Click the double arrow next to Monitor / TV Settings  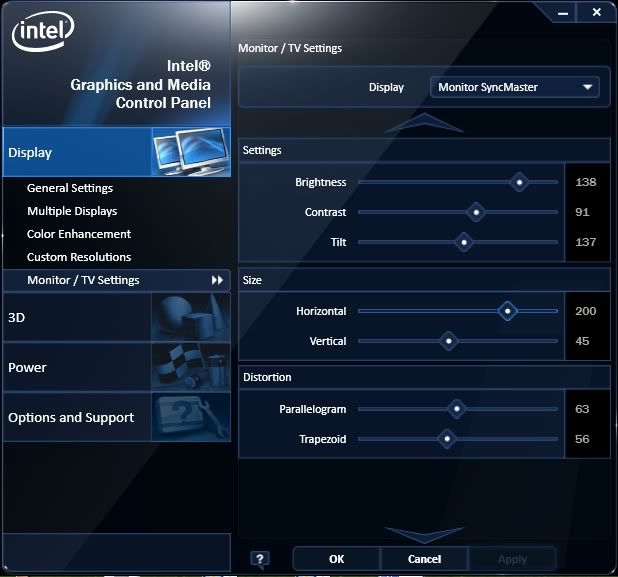tap(217, 280)
